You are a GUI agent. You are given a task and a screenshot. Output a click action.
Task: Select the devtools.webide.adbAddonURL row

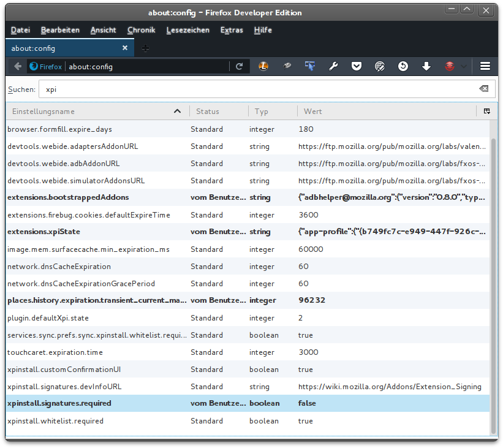[x=248, y=164]
